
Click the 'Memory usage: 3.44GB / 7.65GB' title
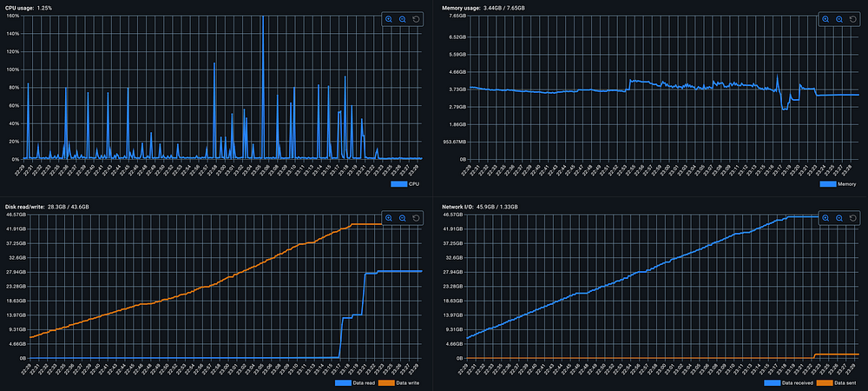tap(483, 8)
